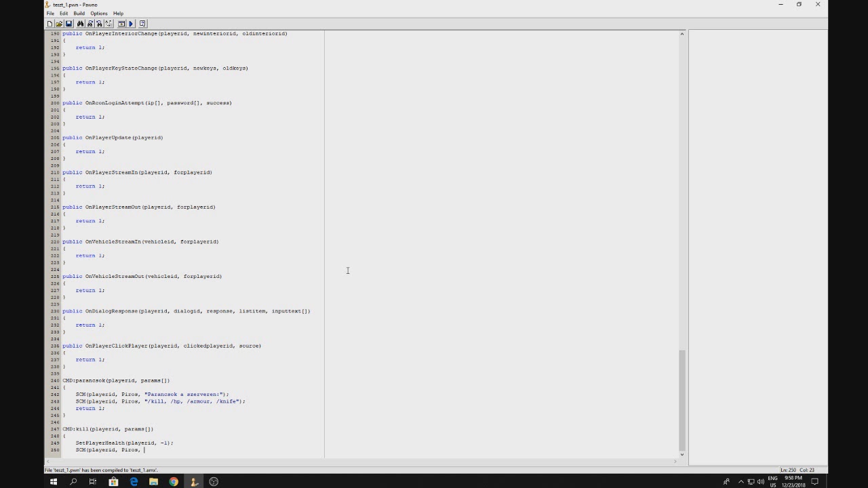The height and width of the screenshot is (488, 868).
Task: Click the OnPlayerClickPlayer function line
Action: pos(161,346)
